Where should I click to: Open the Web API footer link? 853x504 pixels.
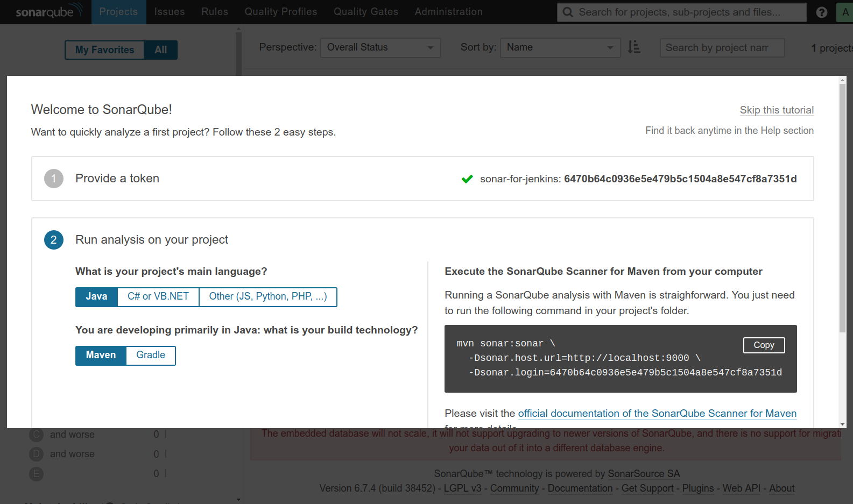741,488
